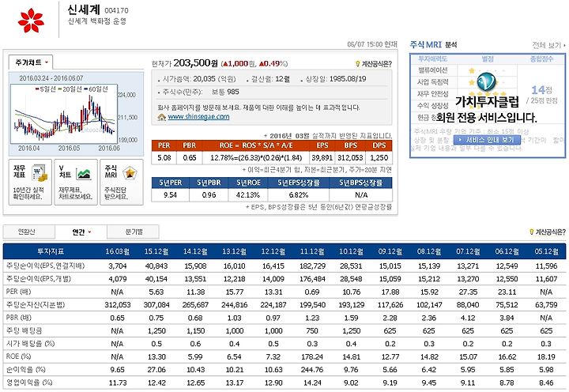Click the 11.12월 column header
Image resolution: width=569 pixels, height=392 pixels.
coord(312,251)
